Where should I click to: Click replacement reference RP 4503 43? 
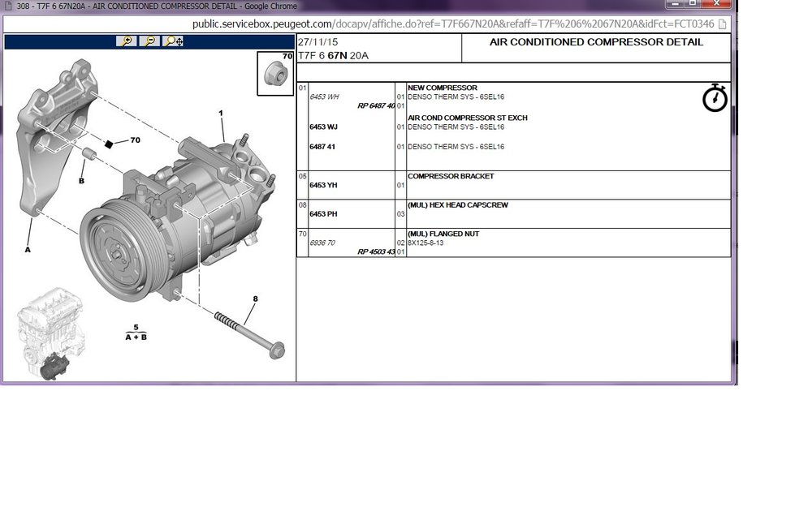coord(376,252)
